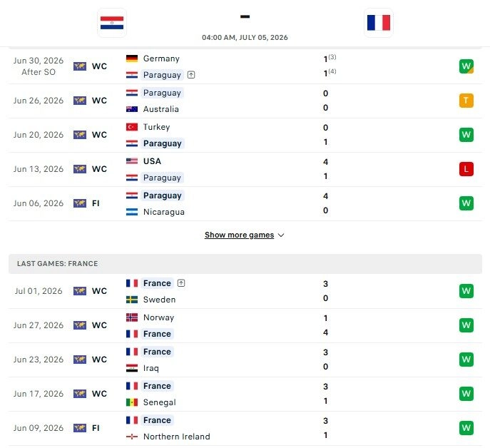Click the match time July 05, 2026

[x=245, y=38]
